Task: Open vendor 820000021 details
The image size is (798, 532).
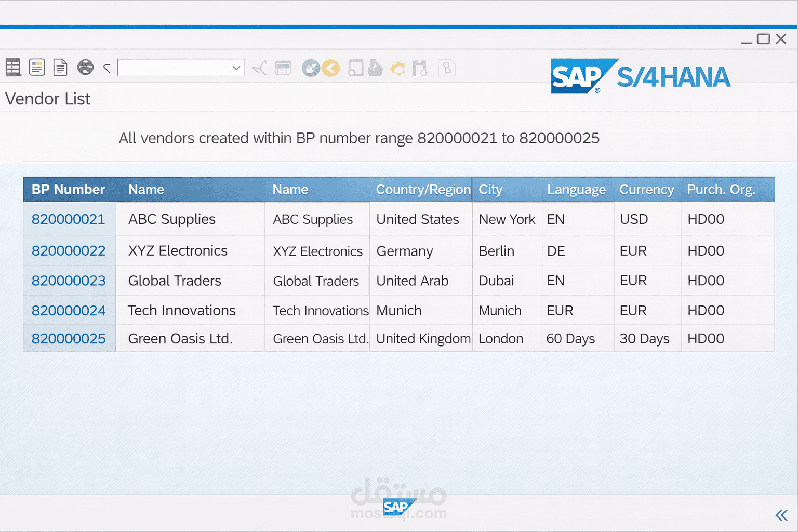Action: coord(69,219)
